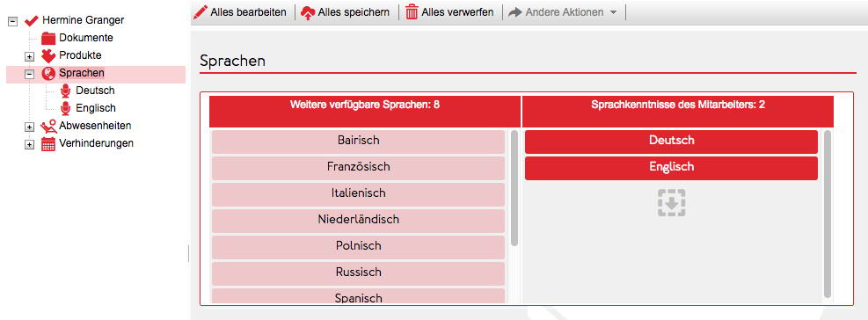868x320 pixels.
Task: Click the trash can icon of Alles verwerfen
Action: (412, 12)
